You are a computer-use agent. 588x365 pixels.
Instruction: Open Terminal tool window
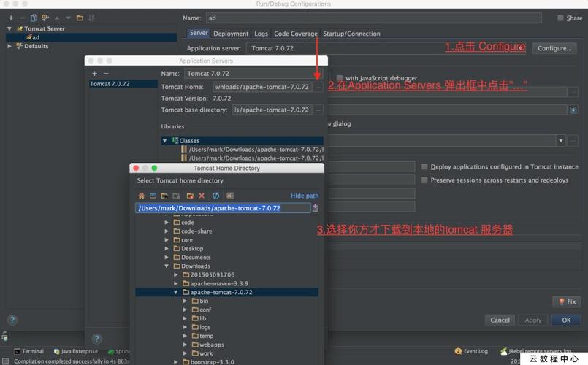[29, 352]
